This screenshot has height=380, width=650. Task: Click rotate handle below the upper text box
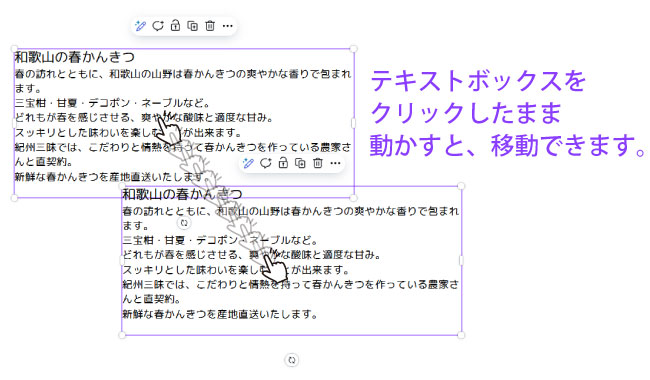point(184,223)
